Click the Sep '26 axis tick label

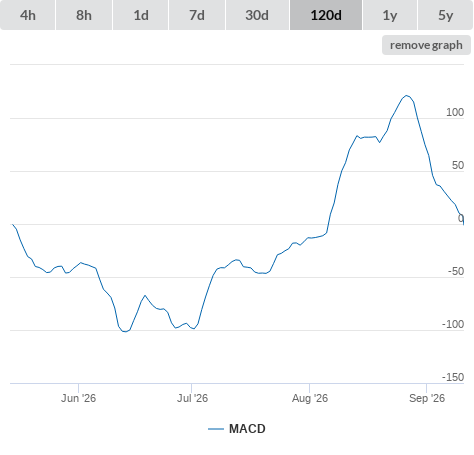tap(427, 398)
